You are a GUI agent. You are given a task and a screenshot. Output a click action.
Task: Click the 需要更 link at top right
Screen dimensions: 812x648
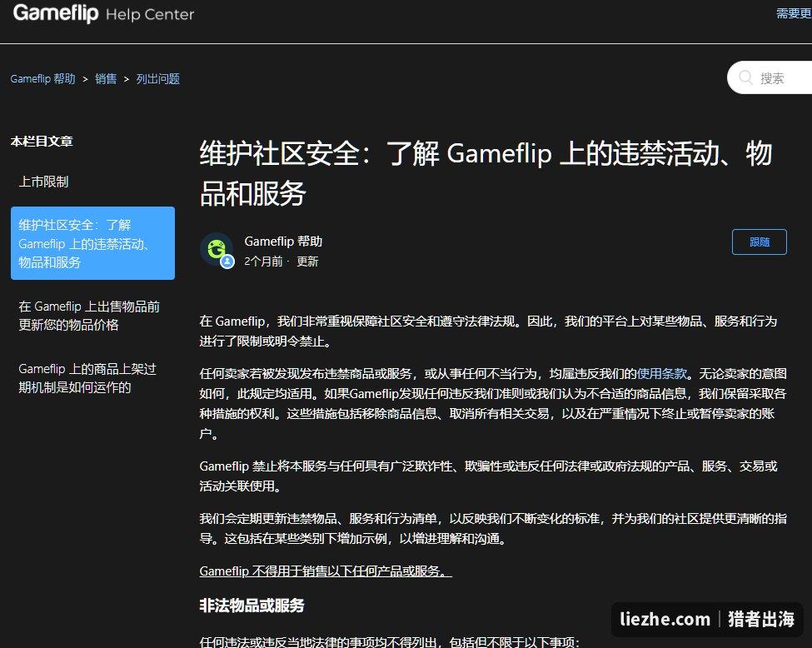point(794,13)
